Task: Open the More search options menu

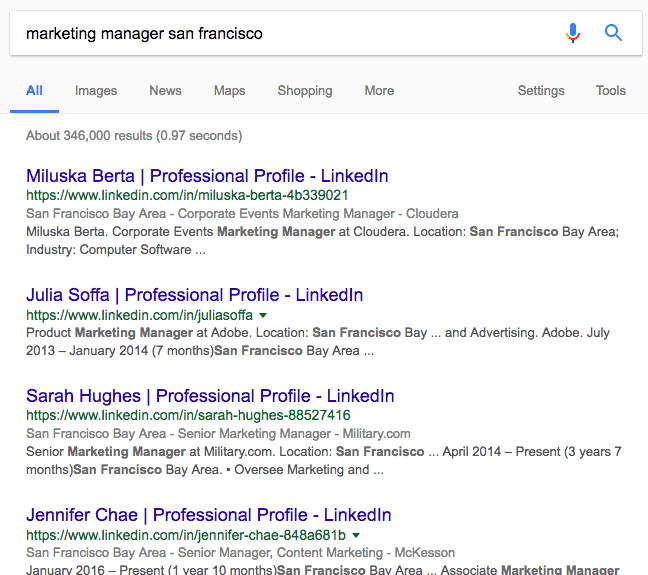Action: (379, 91)
